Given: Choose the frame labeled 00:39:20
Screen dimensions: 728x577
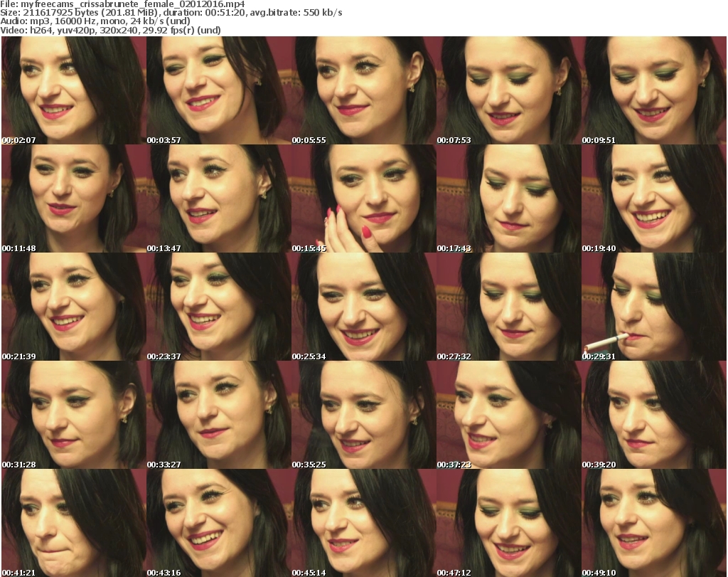Looking at the screenshot, I should coord(654,415).
